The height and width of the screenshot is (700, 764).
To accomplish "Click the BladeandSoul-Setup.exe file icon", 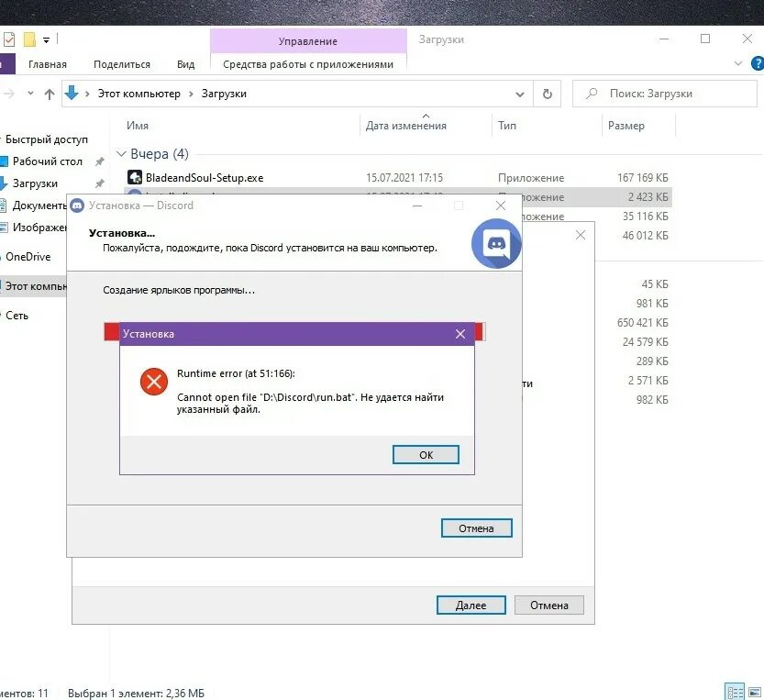I will pyautogui.click(x=135, y=177).
